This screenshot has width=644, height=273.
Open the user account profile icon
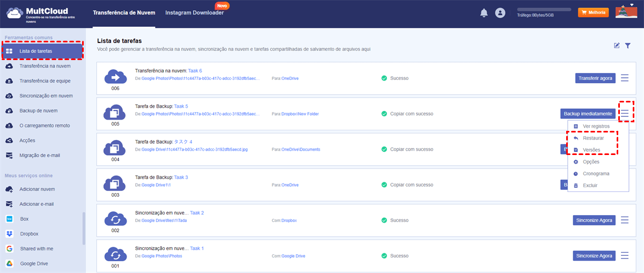(x=500, y=13)
